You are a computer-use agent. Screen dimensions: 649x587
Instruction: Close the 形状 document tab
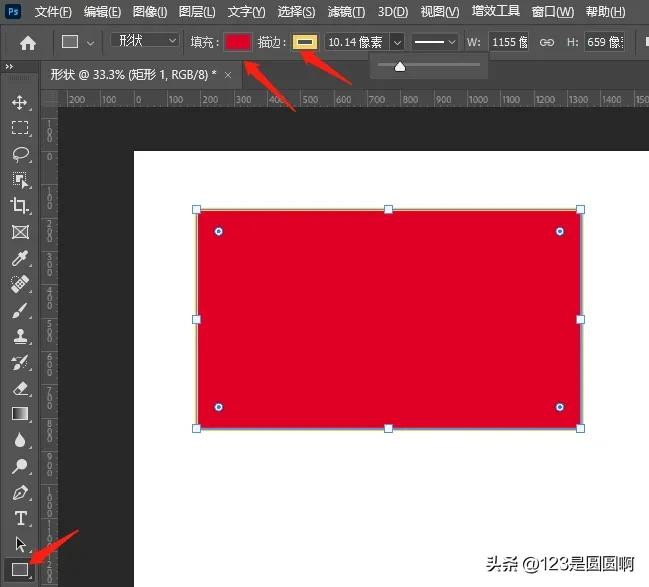pos(228,75)
